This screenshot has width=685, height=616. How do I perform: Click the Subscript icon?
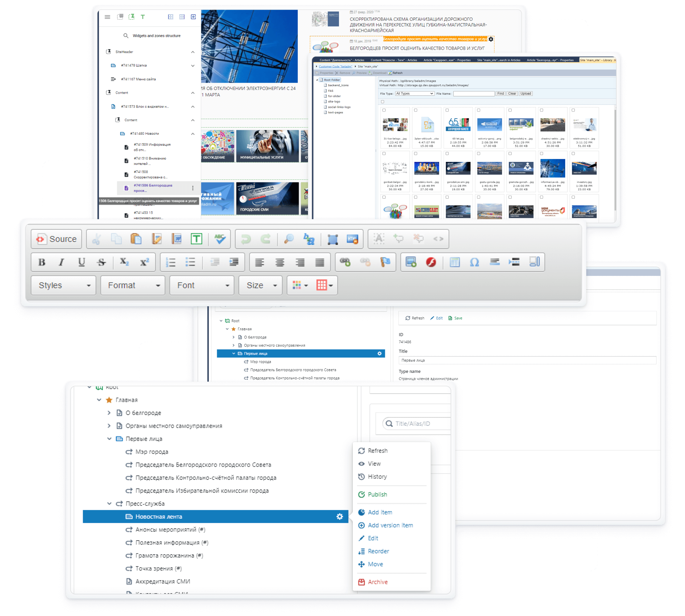point(124,262)
